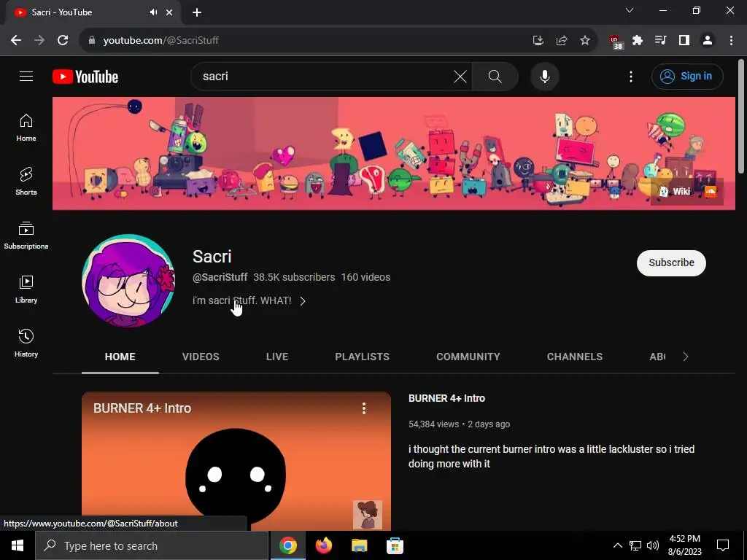Open the tab search dropdown chevron
Screen dimensions: 747x560
(x=630, y=10)
